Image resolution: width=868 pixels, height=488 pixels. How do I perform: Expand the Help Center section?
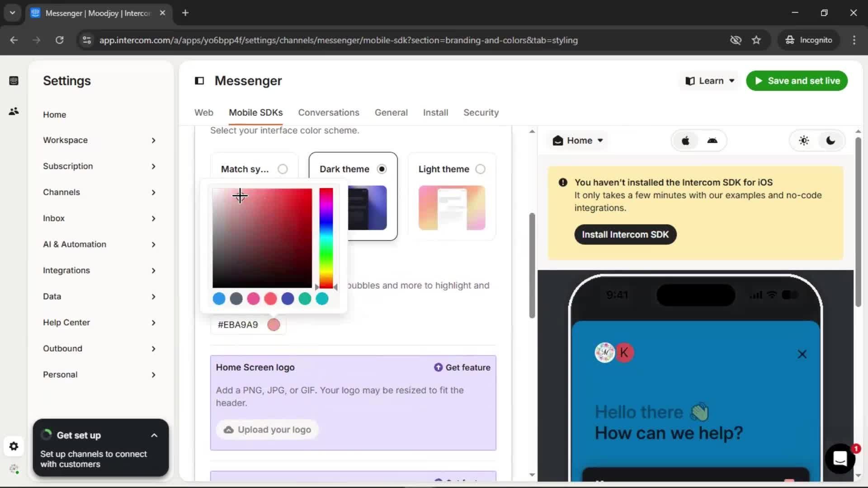pyautogui.click(x=99, y=323)
